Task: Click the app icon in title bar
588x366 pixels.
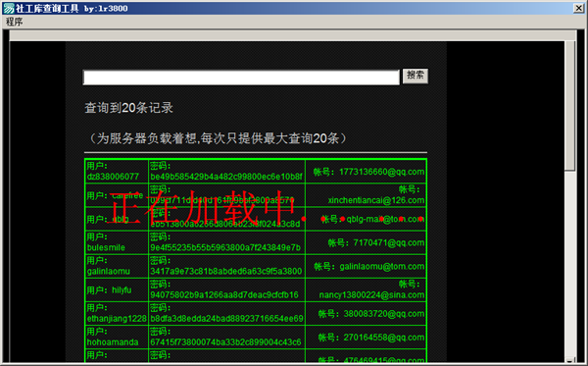Action: click(8, 8)
